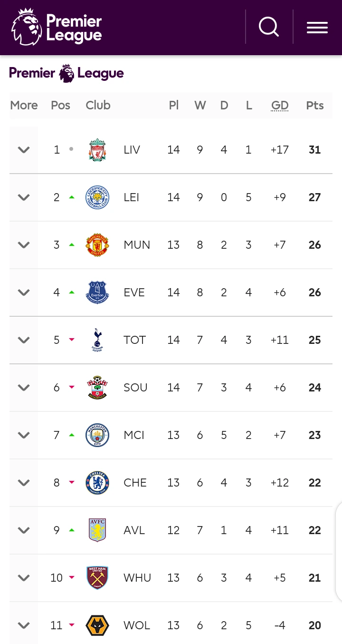Screen dimensions: 342x644
Task: Click the Tottenham club crest
Action: [97, 340]
